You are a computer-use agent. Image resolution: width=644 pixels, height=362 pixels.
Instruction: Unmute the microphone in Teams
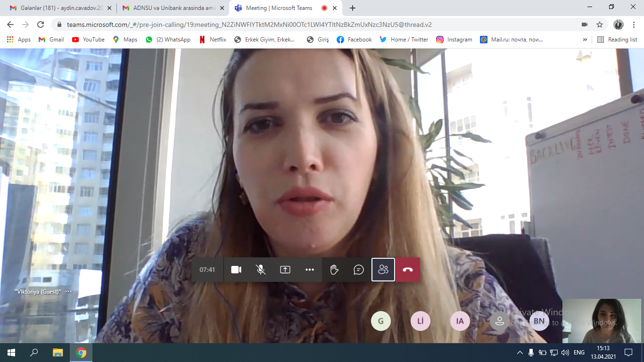(261, 270)
